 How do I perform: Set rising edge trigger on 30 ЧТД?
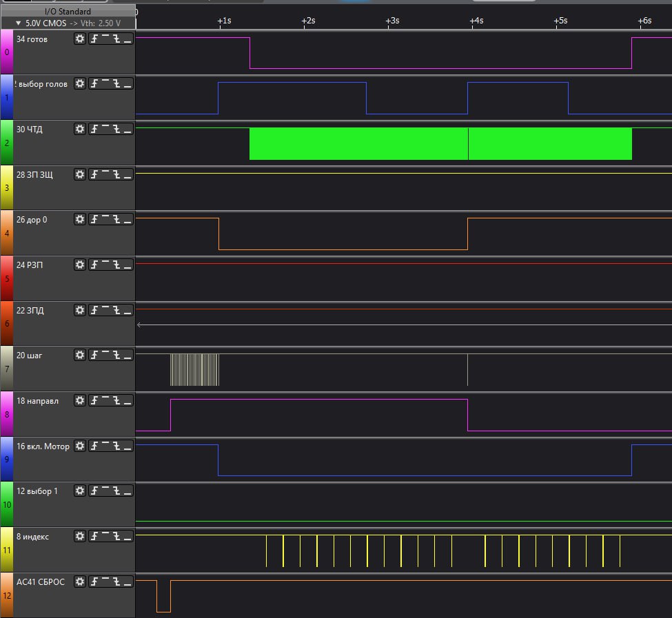94,130
